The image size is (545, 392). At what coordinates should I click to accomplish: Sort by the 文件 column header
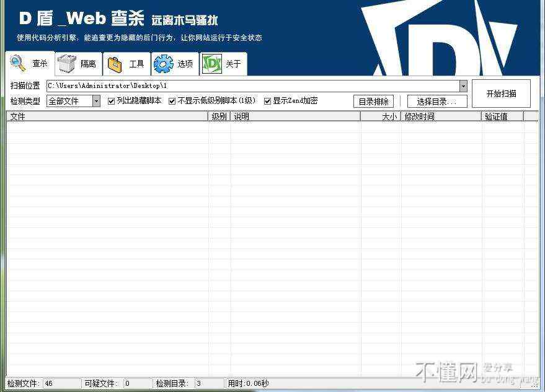click(107, 116)
